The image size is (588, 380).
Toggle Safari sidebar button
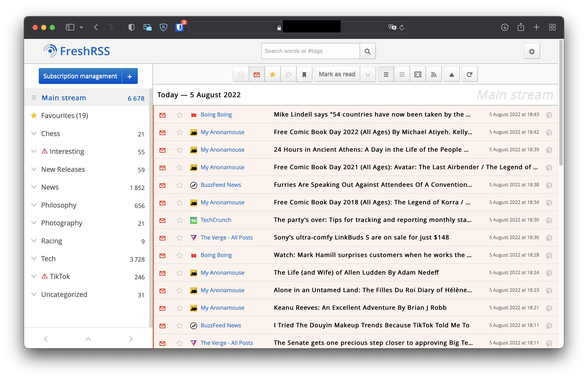coord(70,27)
